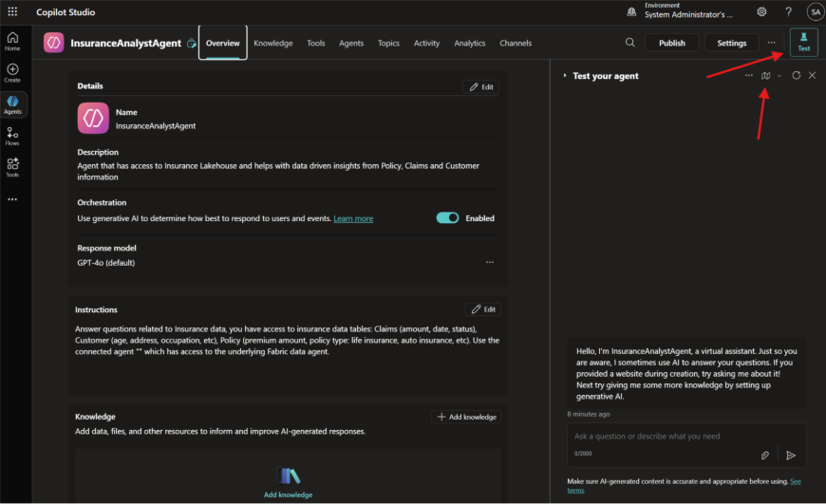Click the Copilot Studio title
Image resolution: width=826 pixels, height=504 pixels.
point(66,12)
